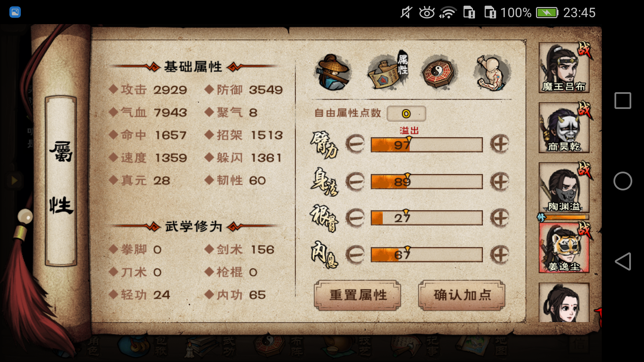Expand the left side arrow panel
Viewport: 644px width, 362px height.
tap(14, 181)
